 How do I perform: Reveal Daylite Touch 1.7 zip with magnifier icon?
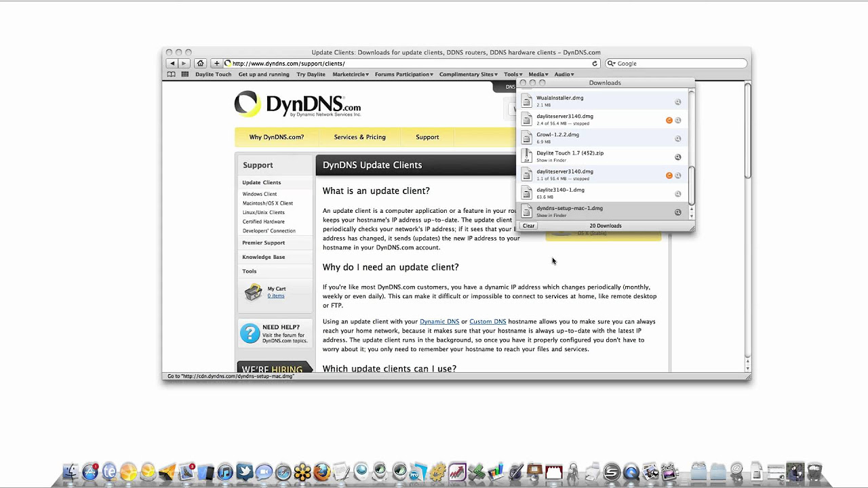click(677, 157)
